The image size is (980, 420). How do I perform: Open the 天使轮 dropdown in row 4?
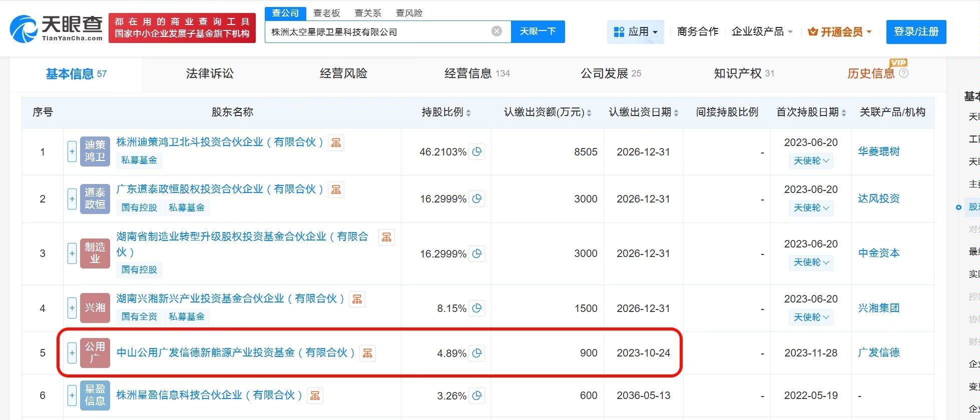click(x=811, y=317)
